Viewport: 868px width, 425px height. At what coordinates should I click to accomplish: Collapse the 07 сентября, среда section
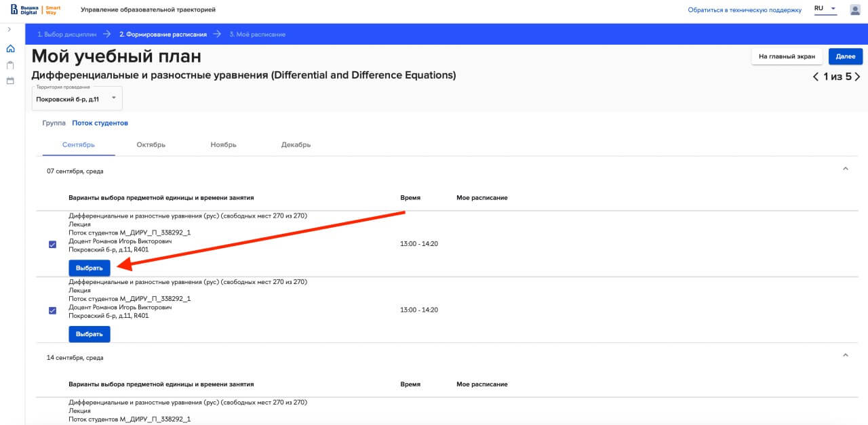pos(845,169)
